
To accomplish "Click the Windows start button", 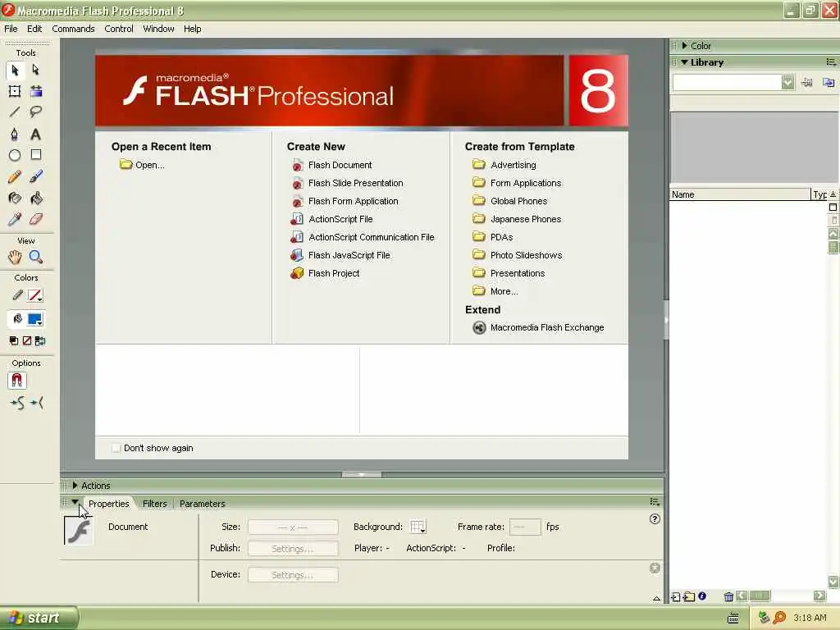I will pyautogui.click(x=39, y=618).
